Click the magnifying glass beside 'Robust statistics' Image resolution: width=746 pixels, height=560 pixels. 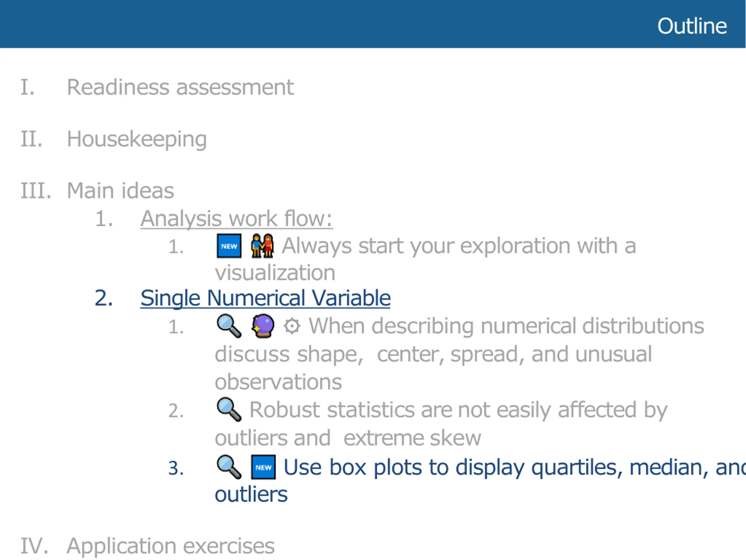pyautogui.click(x=229, y=410)
